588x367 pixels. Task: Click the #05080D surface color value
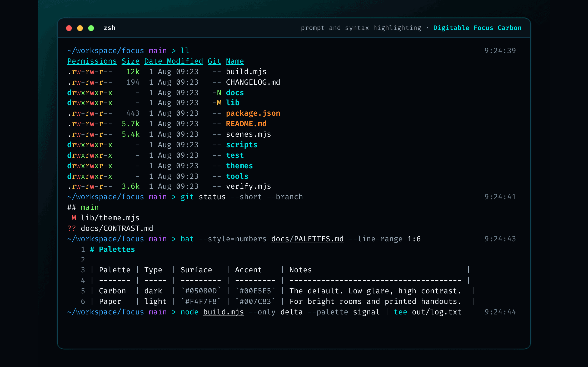pos(201,291)
